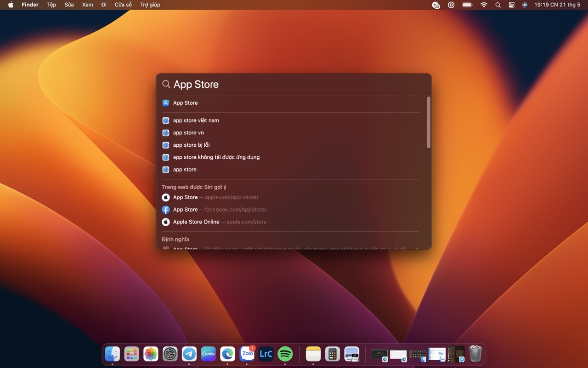Open Zalo app in Dock
This screenshot has height=368, width=588.
pyautogui.click(x=247, y=354)
